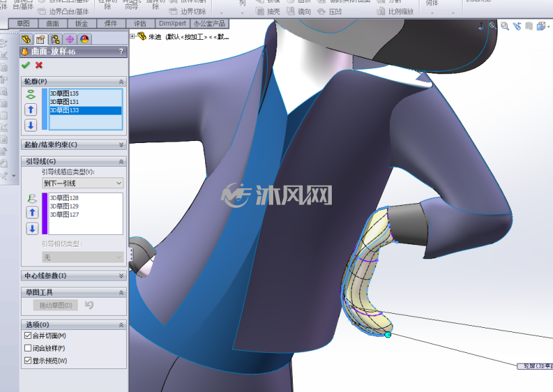553x392 pixels.
Task: Collapse the 轮廓(P) section
Action: pyautogui.click(x=121, y=82)
